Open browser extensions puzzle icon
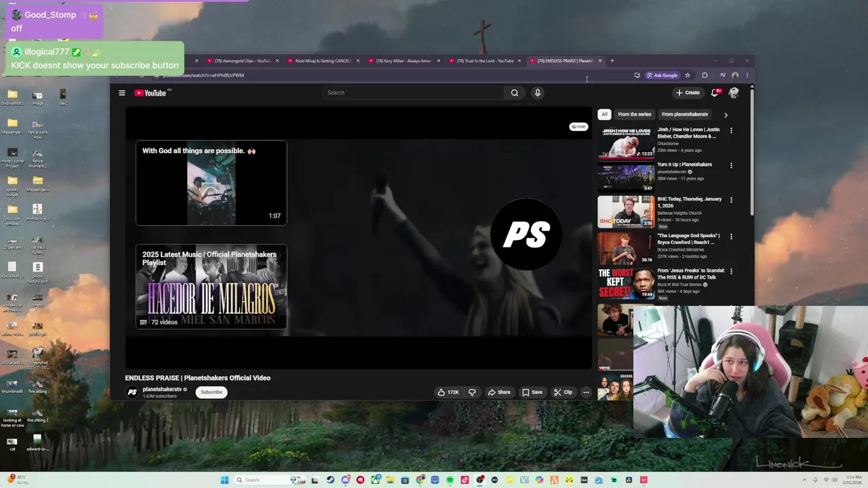The height and width of the screenshot is (488, 868). pyautogui.click(x=705, y=75)
